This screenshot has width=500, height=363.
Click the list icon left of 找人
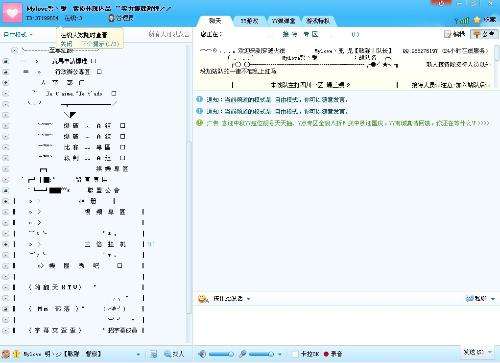click(153, 354)
